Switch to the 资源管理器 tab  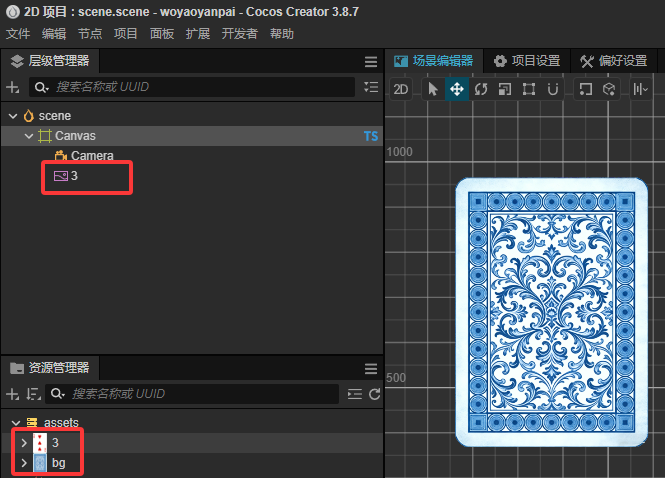tap(50, 368)
